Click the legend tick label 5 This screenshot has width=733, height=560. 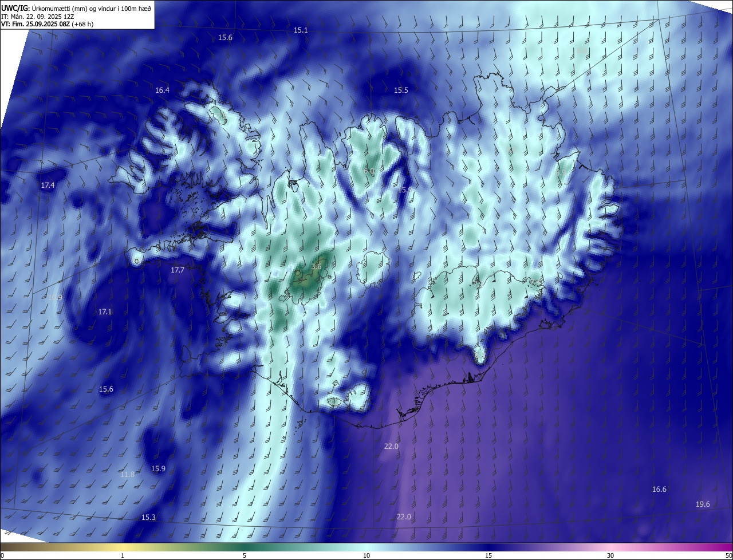click(x=245, y=555)
